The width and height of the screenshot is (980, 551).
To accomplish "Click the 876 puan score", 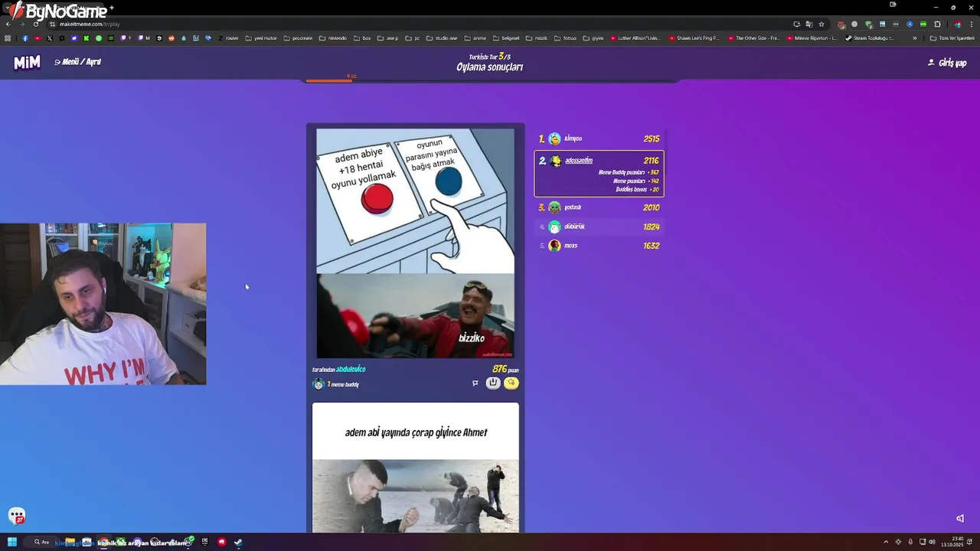I will coord(505,369).
